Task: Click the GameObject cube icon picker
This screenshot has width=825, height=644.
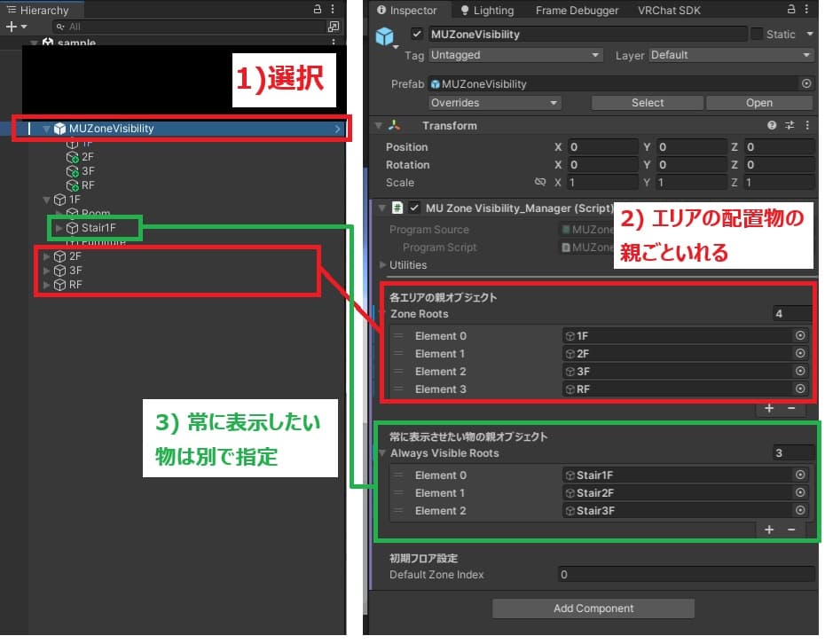Action: click(385, 37)
